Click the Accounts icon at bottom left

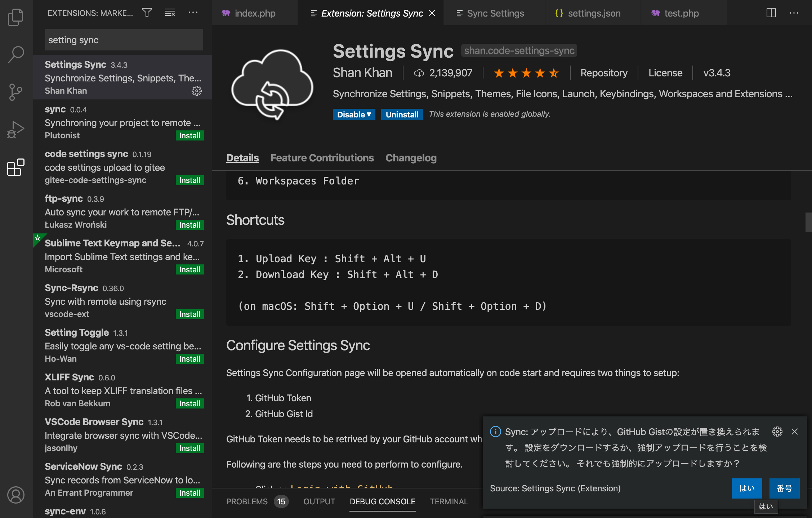16,495
